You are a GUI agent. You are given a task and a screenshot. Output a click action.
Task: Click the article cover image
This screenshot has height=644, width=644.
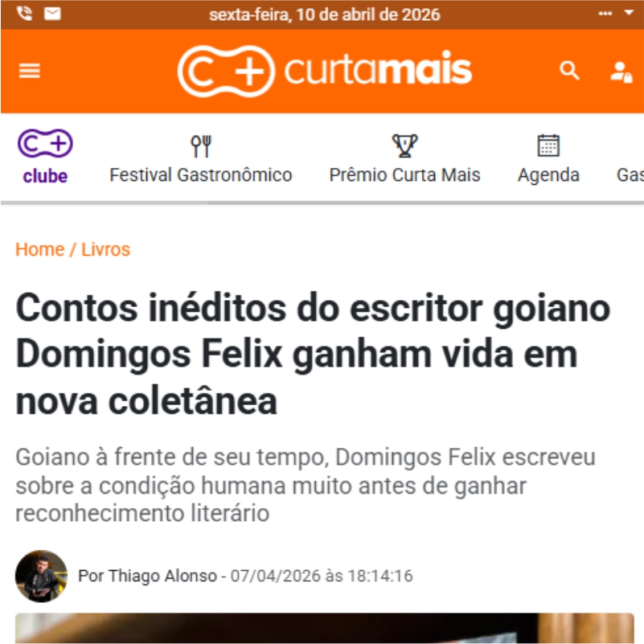(x=325, y=628)
